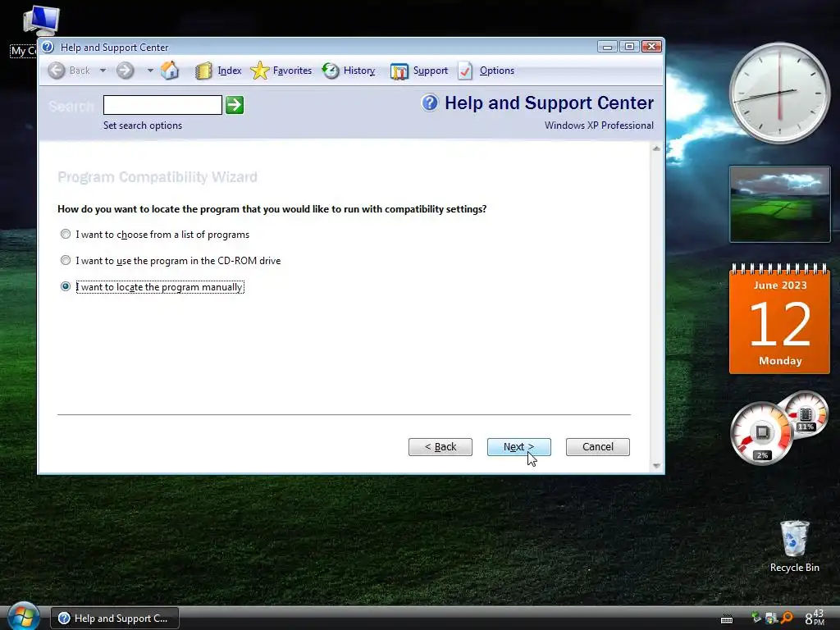Screen dimensions: 840x630
Task: Click the scrollbar up arrow
Action: (x=656, y=148)
